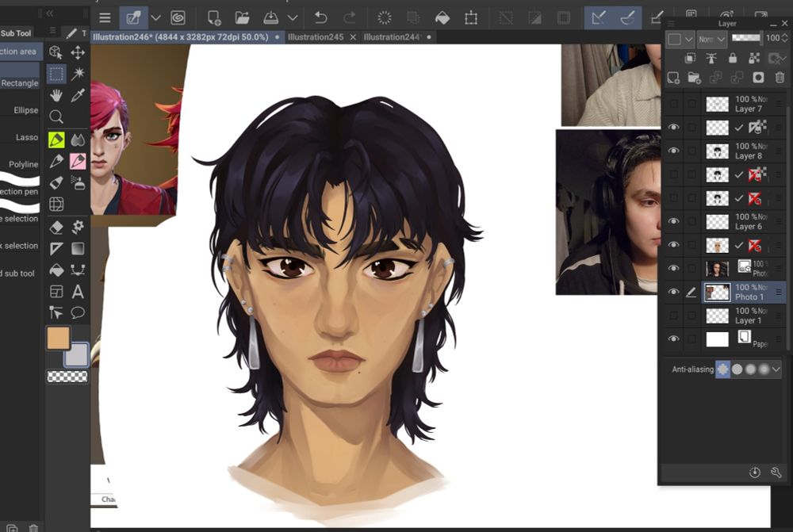Choose the Eyedropper tool
793x532 pixels.
pos(78,95)
